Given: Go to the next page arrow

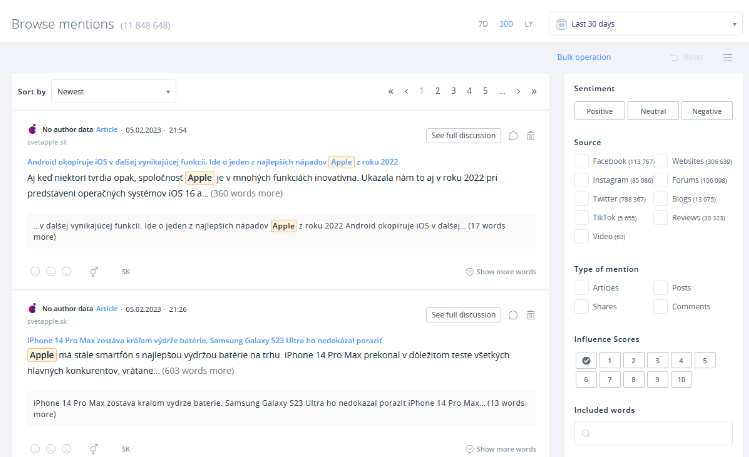Looking at the screenshot, I should coord(518,91).
